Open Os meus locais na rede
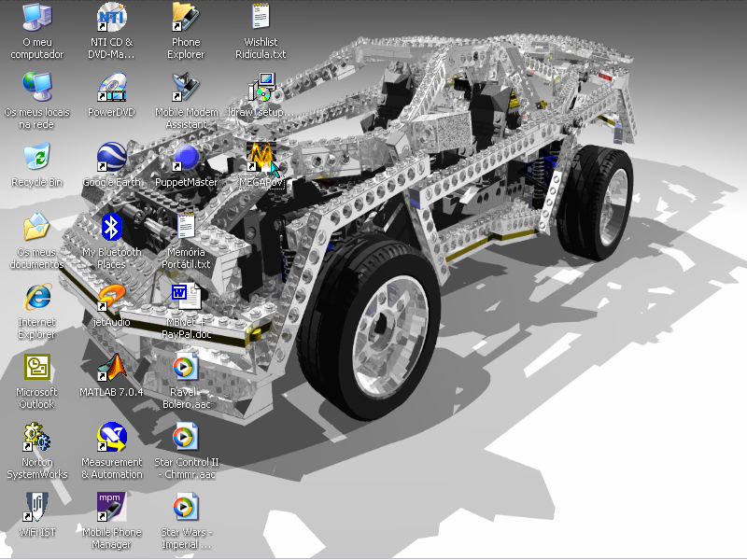Image resolution: width=747 pixels, height=560 pixels. [x=37, y=88]
